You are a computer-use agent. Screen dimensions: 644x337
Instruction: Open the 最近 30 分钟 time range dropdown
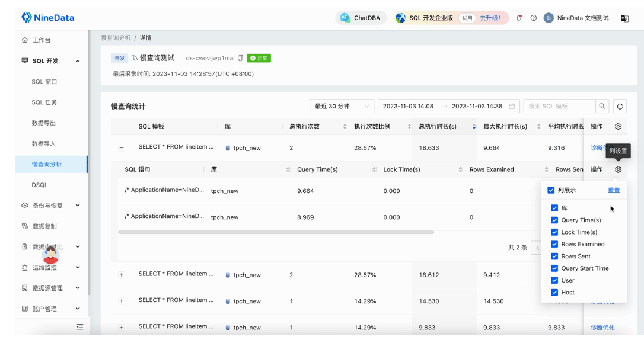[342, 107]
